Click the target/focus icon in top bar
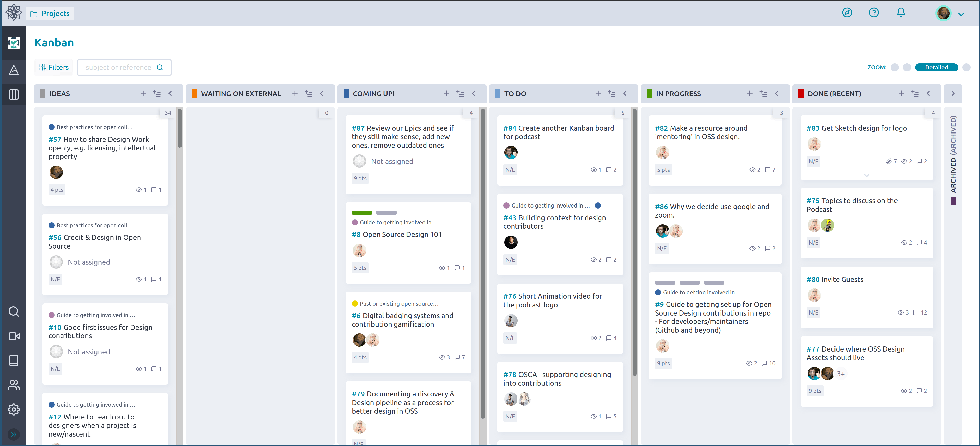 [848, 13]
